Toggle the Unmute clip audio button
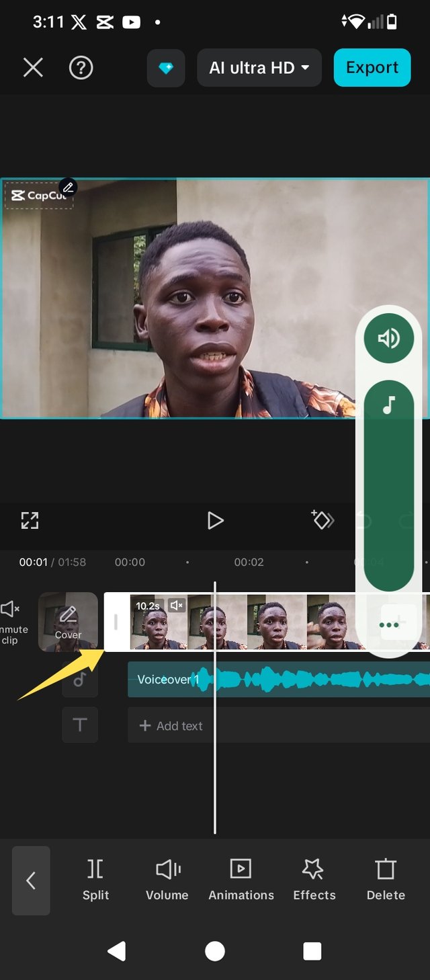430x980 pixels. click(x=12, y=623)
